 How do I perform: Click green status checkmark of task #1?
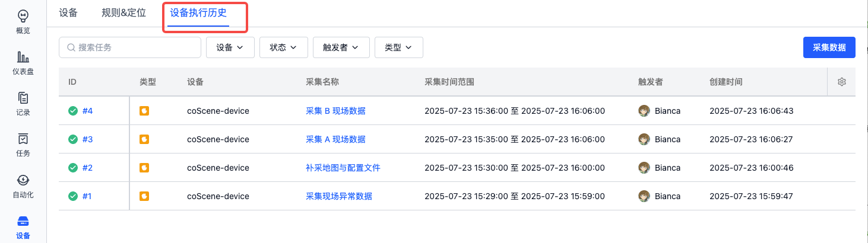pyautogui.click(x=73, y=196)
